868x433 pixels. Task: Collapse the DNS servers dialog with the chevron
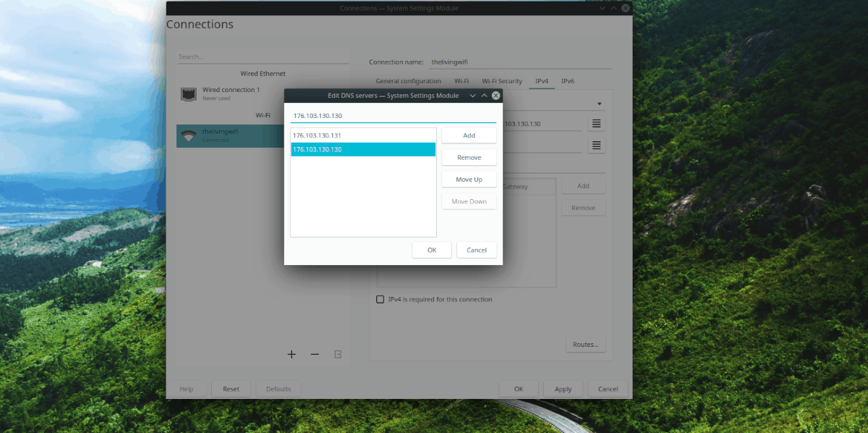(472, 95)
